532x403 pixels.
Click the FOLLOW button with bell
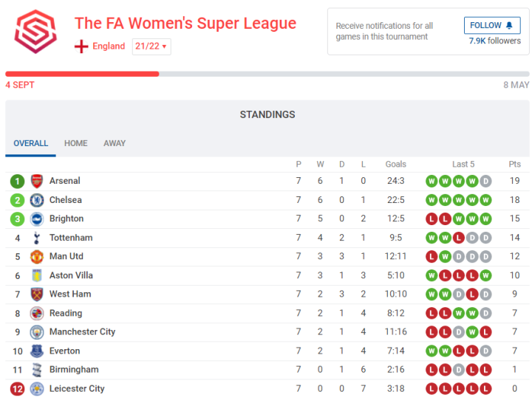click(x=492, y=25)
